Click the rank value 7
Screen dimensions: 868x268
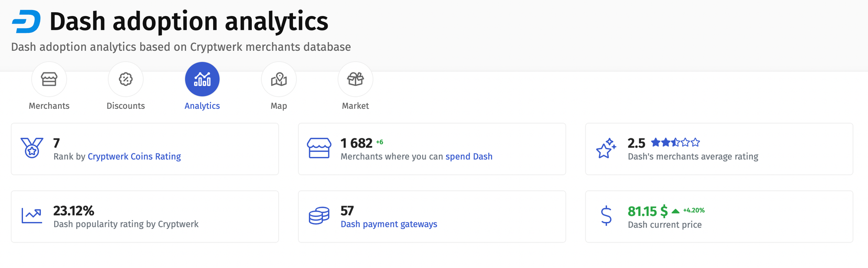point(56,143)
